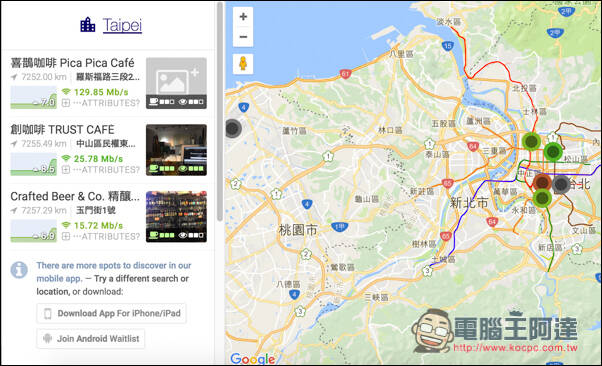This screenshot has height=366, width=602.
Task: Expand attributes for TRUST CAFE
Action: click(101, 170)
